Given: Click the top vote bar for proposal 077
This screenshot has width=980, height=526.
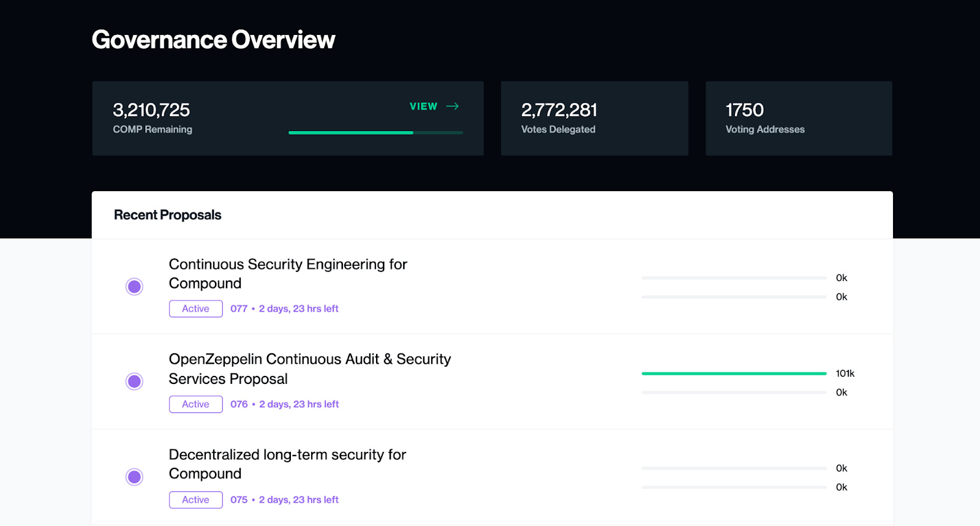Looking at the screenshot, I should point(734,278).
